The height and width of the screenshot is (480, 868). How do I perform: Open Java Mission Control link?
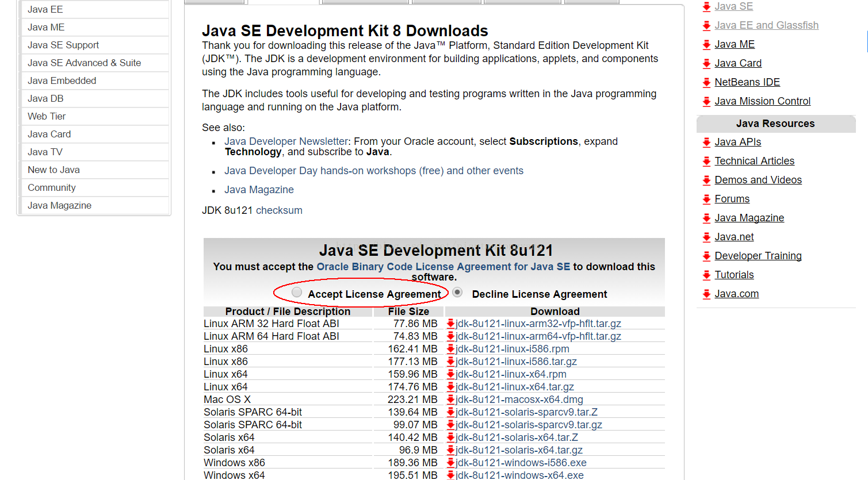762,101
